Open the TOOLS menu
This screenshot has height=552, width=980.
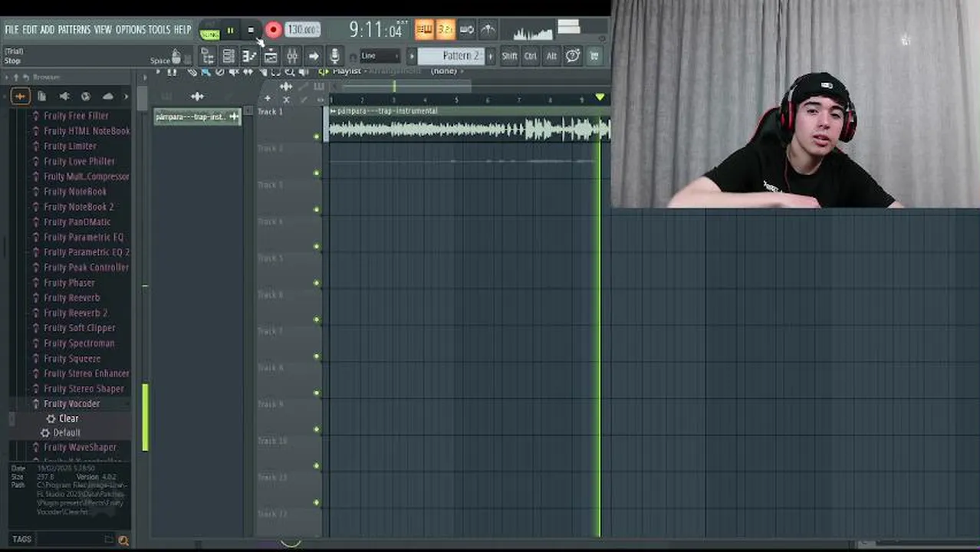159,30
